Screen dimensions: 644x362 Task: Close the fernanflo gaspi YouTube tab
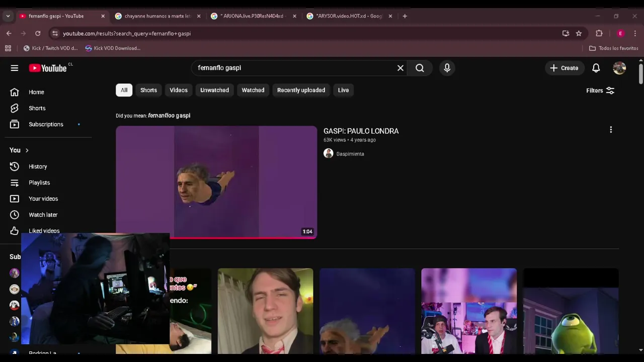click(103, 16)
